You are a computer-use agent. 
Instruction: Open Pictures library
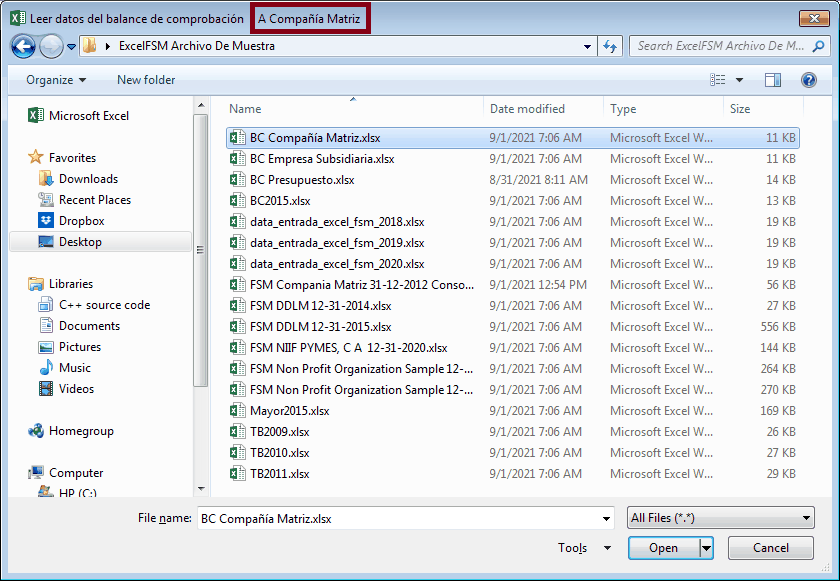click(x=70, y=346)
